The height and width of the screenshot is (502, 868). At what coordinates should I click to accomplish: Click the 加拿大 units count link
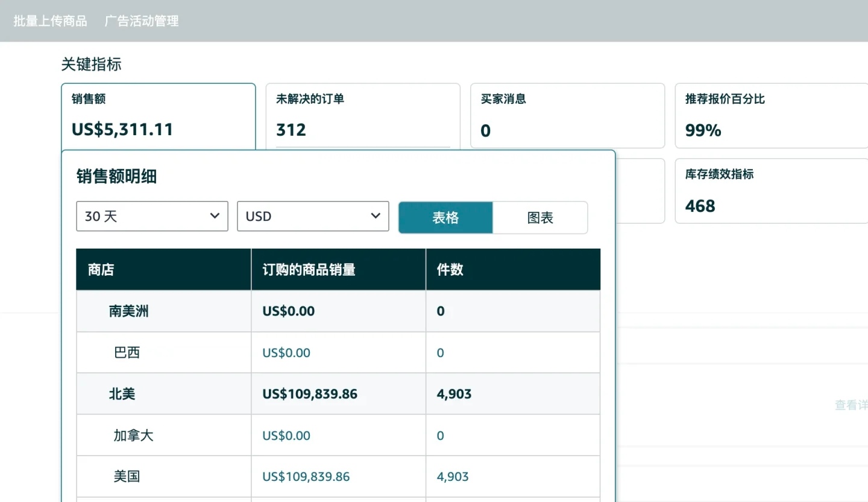(x=440, y=436)
